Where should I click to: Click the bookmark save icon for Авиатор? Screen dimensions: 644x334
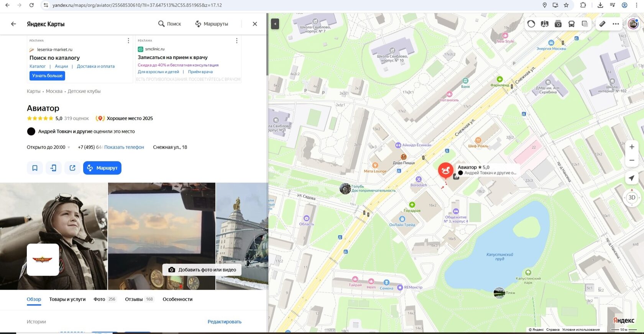coord(35,168)
